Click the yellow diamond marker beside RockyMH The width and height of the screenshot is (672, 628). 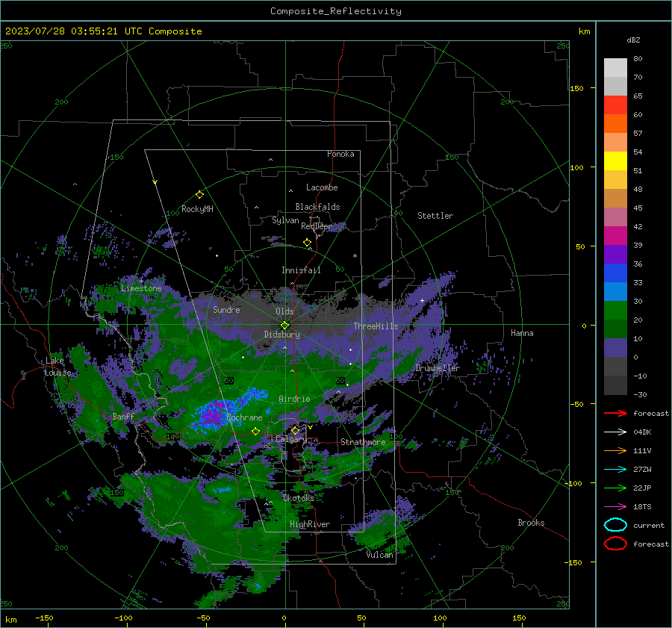tap(199, 195)
